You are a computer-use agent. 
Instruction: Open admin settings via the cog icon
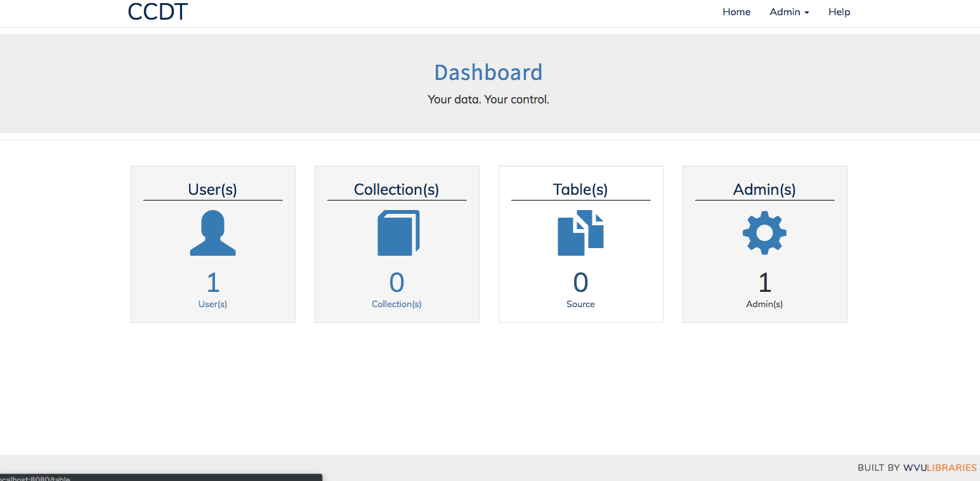click(x=764, y=233)
